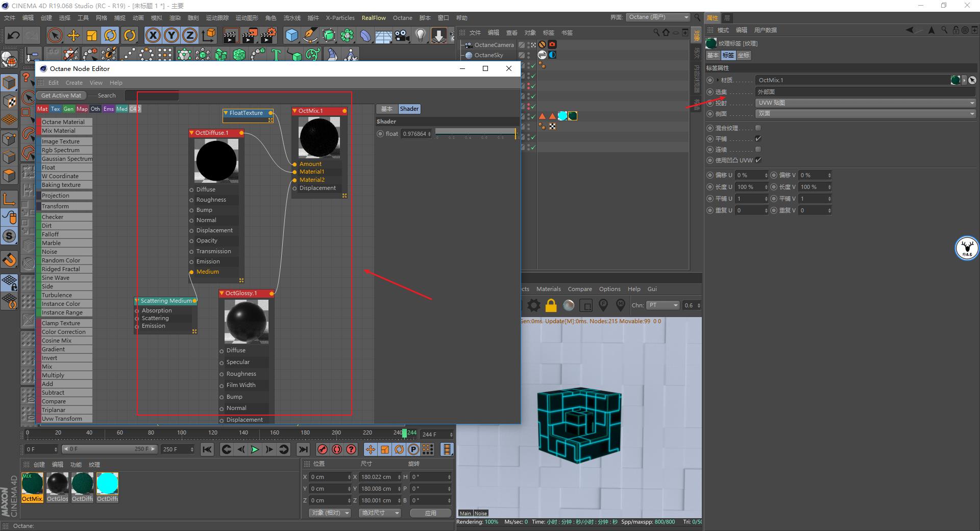Click the float amount slider in the Shader panel
980x531 pixels.
(x=475, y=133)
